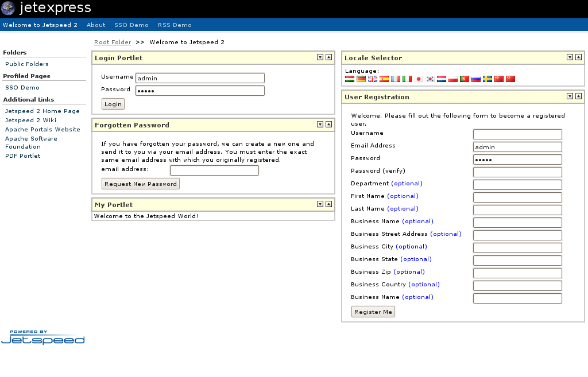This screenshot has height=377, width=588.
Task: Click the Spanish flag language icon
Action: (384, 79)
